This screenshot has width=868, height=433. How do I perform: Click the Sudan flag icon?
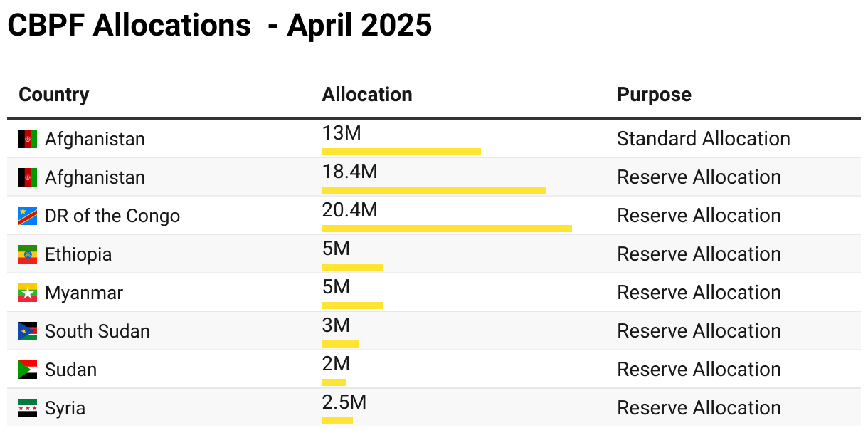point(28,370)
